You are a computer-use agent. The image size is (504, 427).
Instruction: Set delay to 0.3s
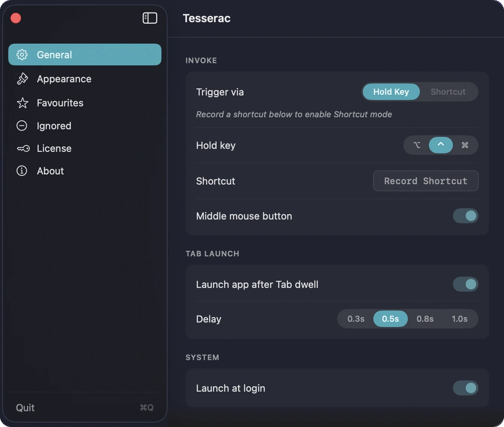point(356,319)
